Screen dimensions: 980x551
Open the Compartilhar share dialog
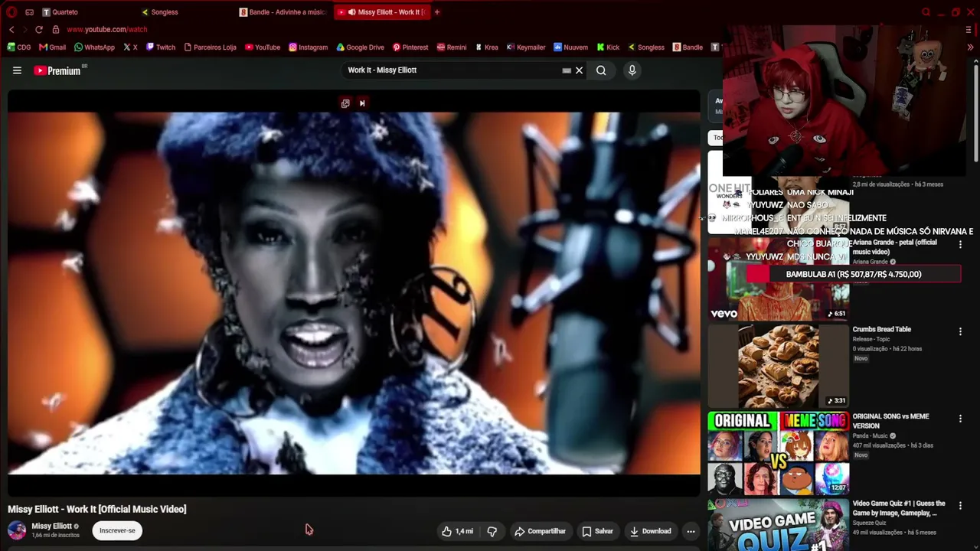(x=540, y=531)
